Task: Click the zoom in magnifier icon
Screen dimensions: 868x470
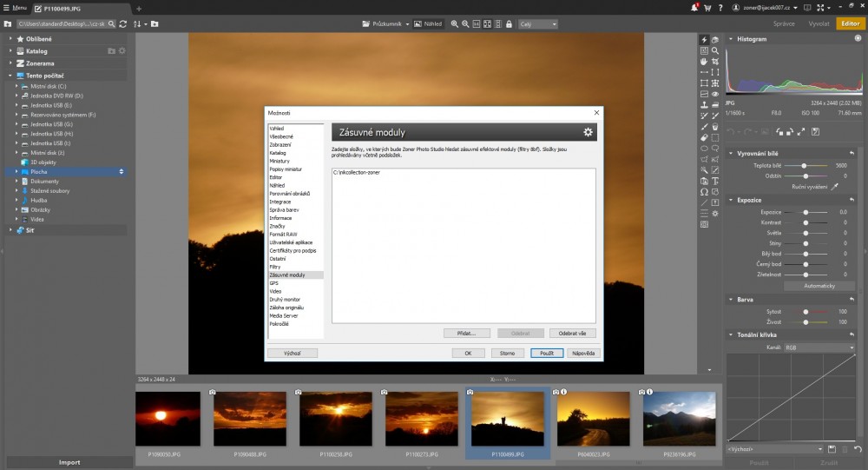Action: [455, 24]
